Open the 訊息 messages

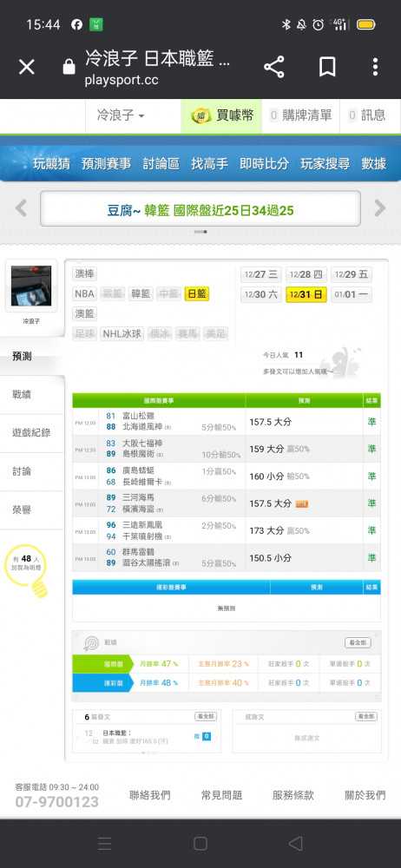coord(366,115)
